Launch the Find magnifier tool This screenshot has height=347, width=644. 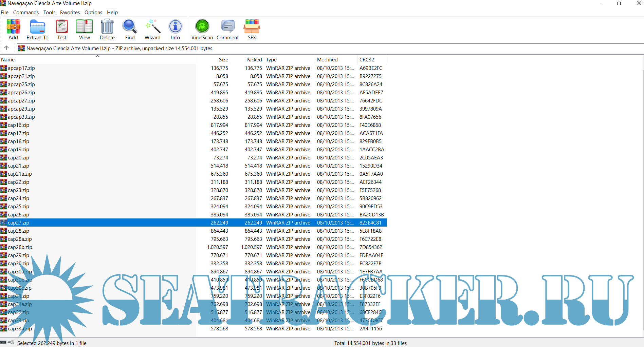point(130,30)
